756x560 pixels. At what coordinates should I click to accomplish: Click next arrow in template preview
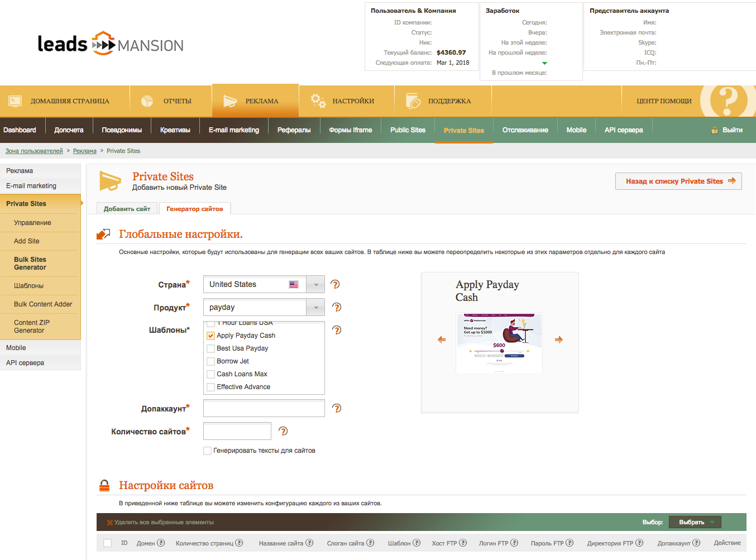pos(558,339)
